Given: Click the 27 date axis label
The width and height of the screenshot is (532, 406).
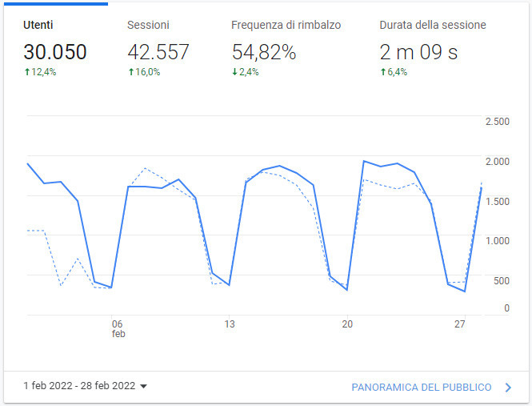Looking at the screenshot, I should coord(460,324).
